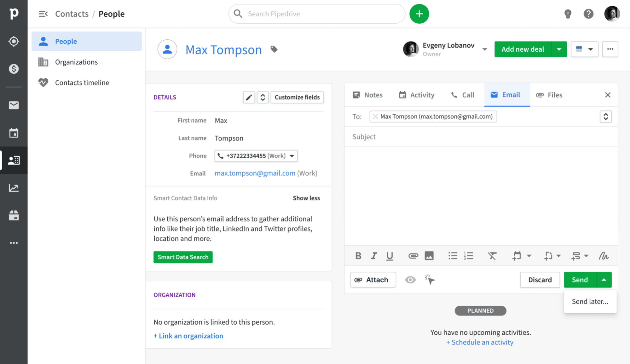Click inside the Subject field
630x364 pixels.
441,137
